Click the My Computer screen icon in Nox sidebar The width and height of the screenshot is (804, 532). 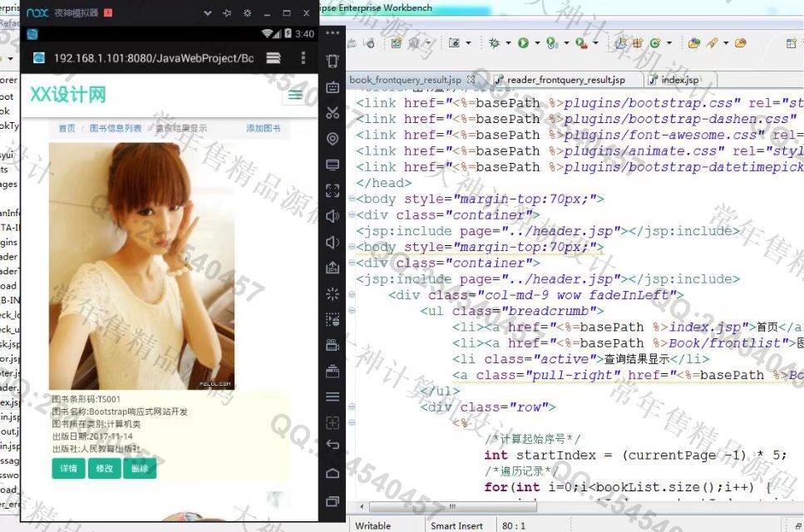point(333,165)
